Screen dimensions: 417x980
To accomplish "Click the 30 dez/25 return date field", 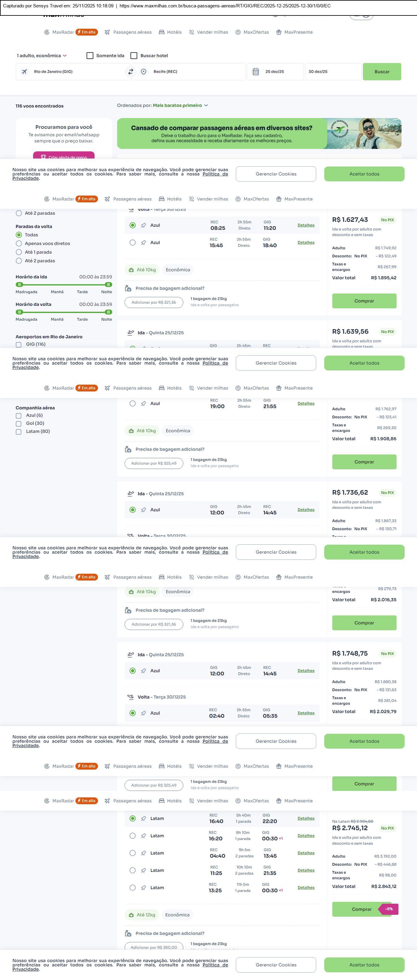I will click(x=333, y=71).
